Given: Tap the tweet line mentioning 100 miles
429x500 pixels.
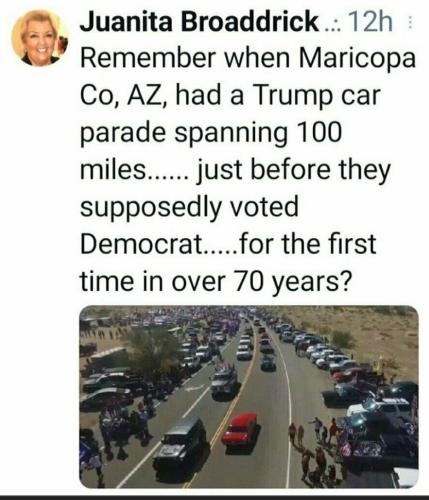Looking at the screenshot, I should 211,133.
